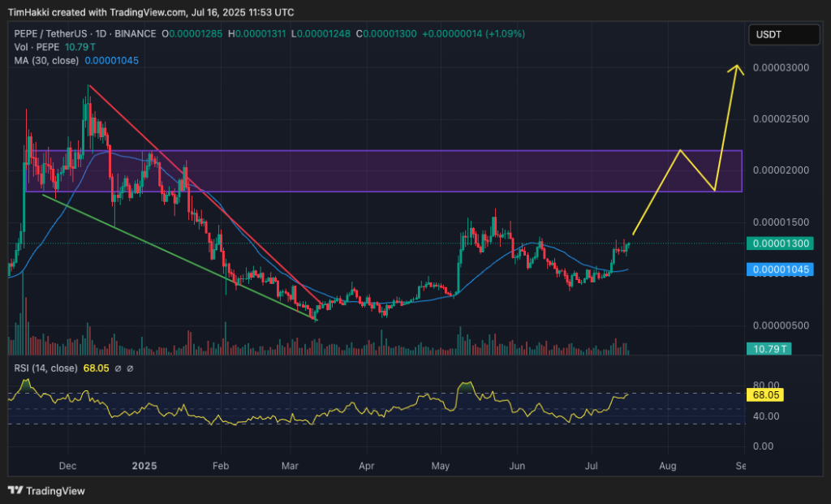Click the Feb label on time axis
831x504 pixels.
click(221, 466)
